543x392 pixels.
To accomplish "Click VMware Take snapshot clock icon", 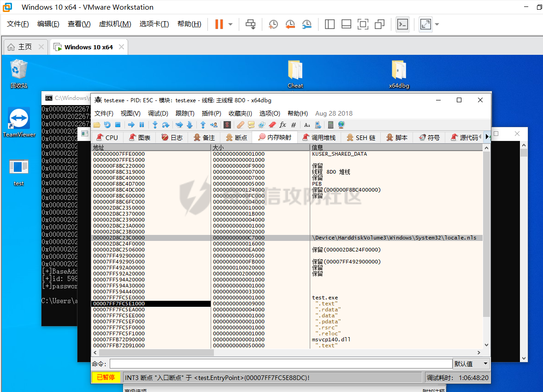I will tap(273, 24).
